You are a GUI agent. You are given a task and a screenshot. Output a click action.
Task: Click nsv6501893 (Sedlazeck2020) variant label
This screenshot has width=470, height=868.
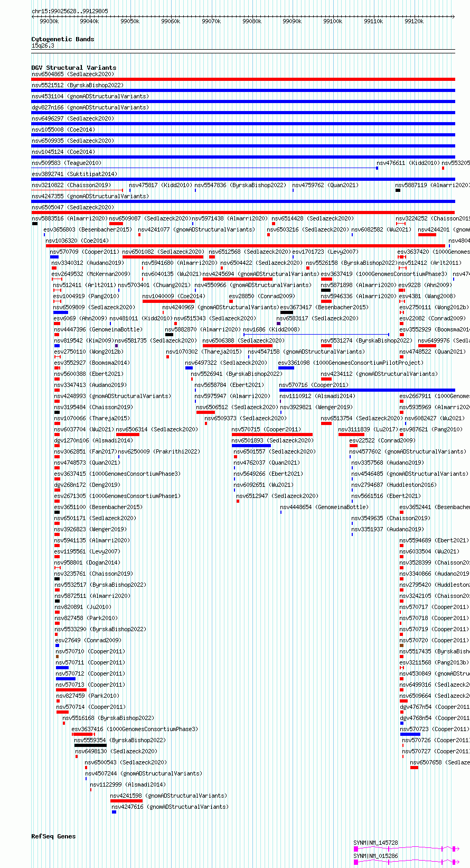click(272, 440)
